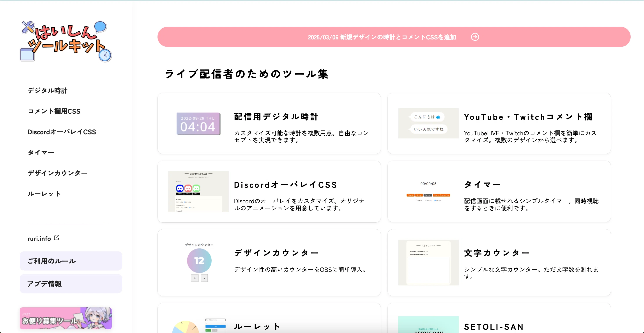Click the comment bubble preview thumbnail

point(428,123)
